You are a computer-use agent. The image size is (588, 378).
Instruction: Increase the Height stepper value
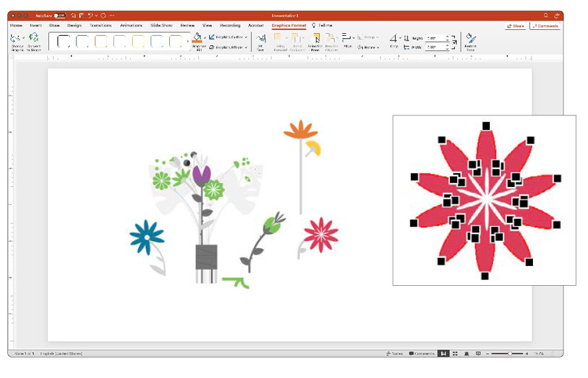pyautogui.click(x=447, y=36)
